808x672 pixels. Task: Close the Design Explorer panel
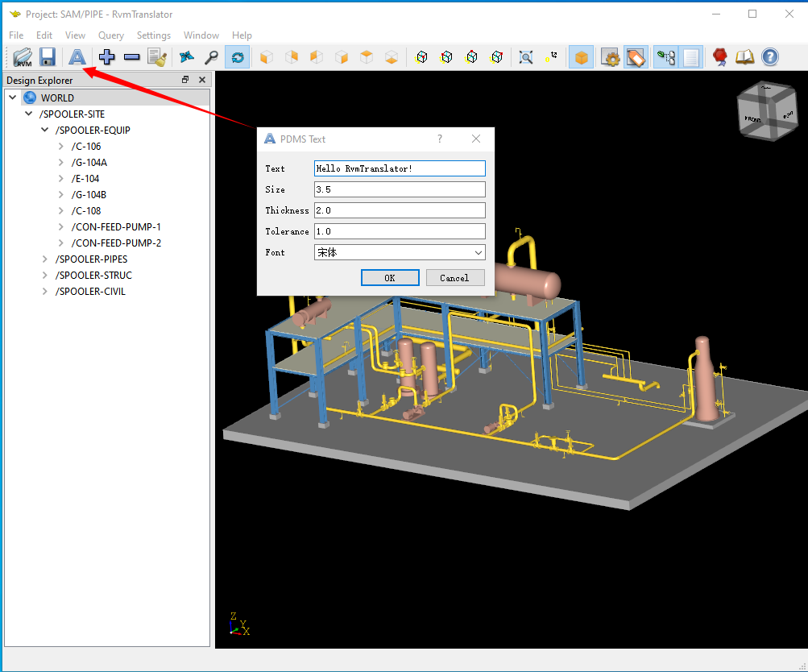[202, 80]
